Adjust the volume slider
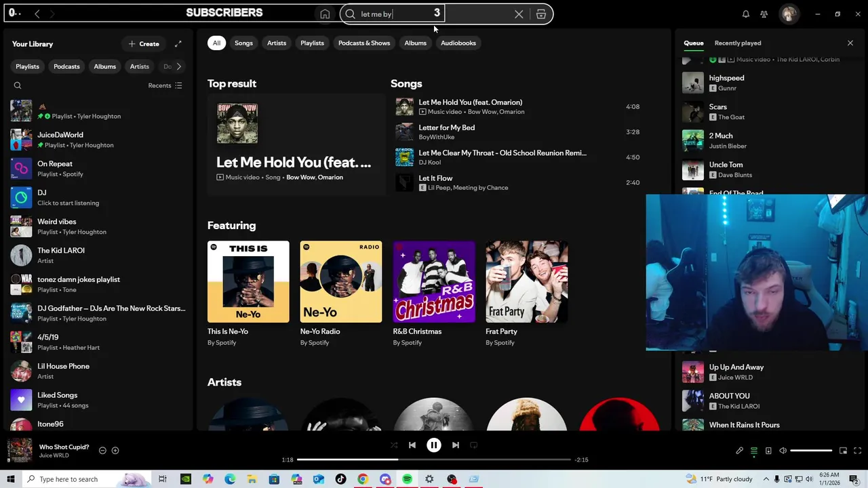 click(811, 451)
